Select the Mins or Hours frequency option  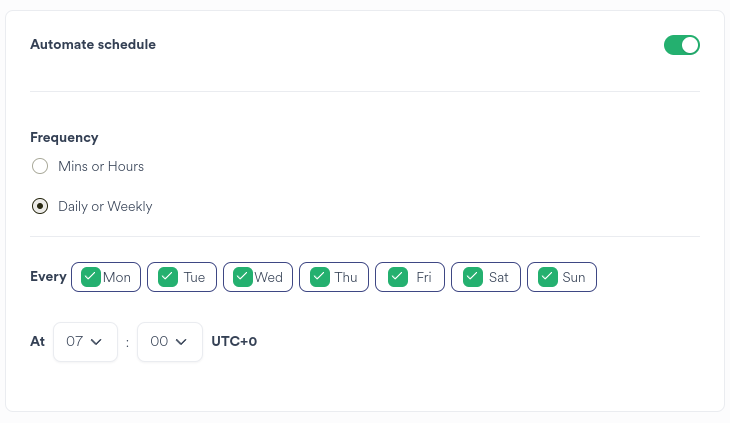click(x=40, y=166)
